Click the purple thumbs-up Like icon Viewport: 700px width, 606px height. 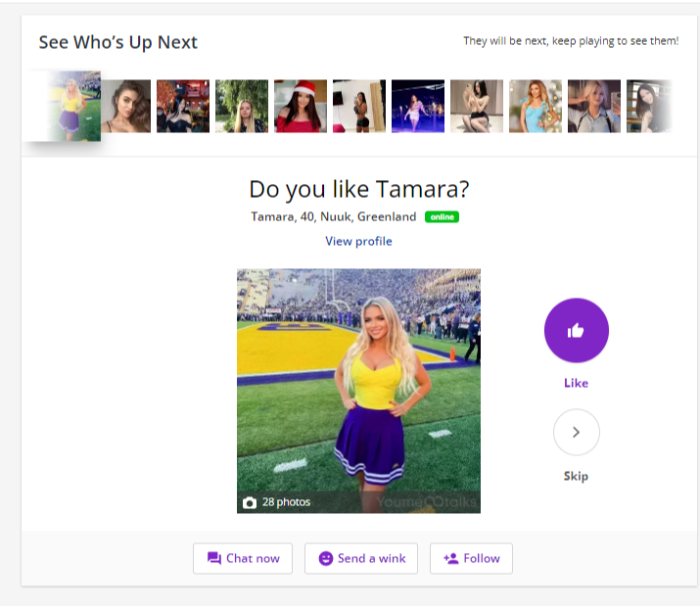coord(576,331)
